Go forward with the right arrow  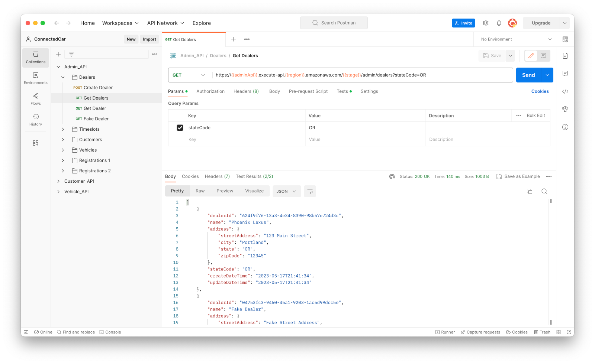(x=68, y=23)
